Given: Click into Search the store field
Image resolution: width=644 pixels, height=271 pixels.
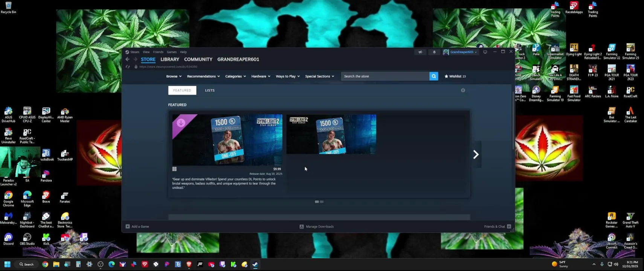Looking at the screenshot, I should pyautogui.click(x=385, y=76).
